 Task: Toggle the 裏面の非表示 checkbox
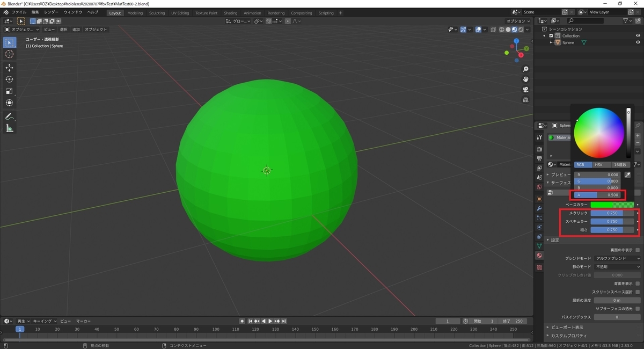click(638, 250)
